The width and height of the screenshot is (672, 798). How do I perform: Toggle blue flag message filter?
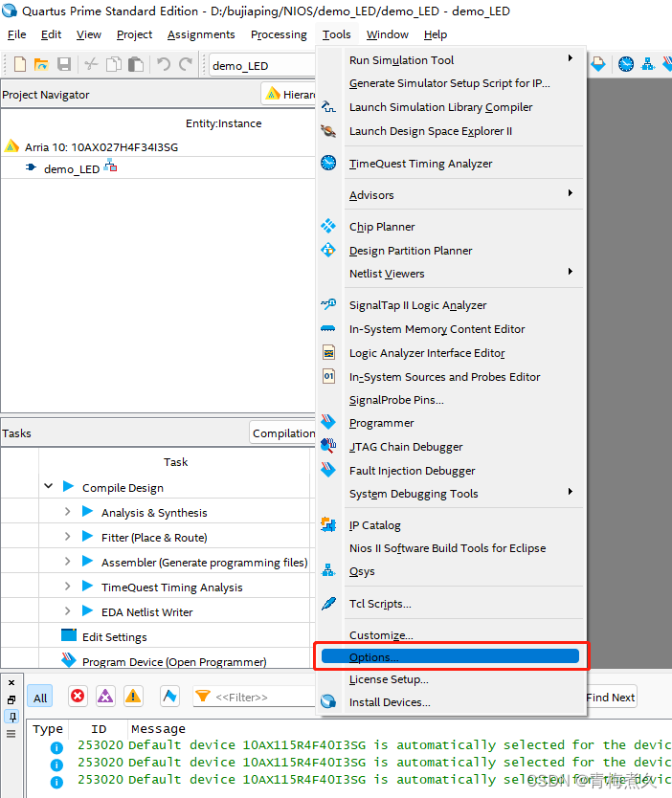(x=169, y=696)
